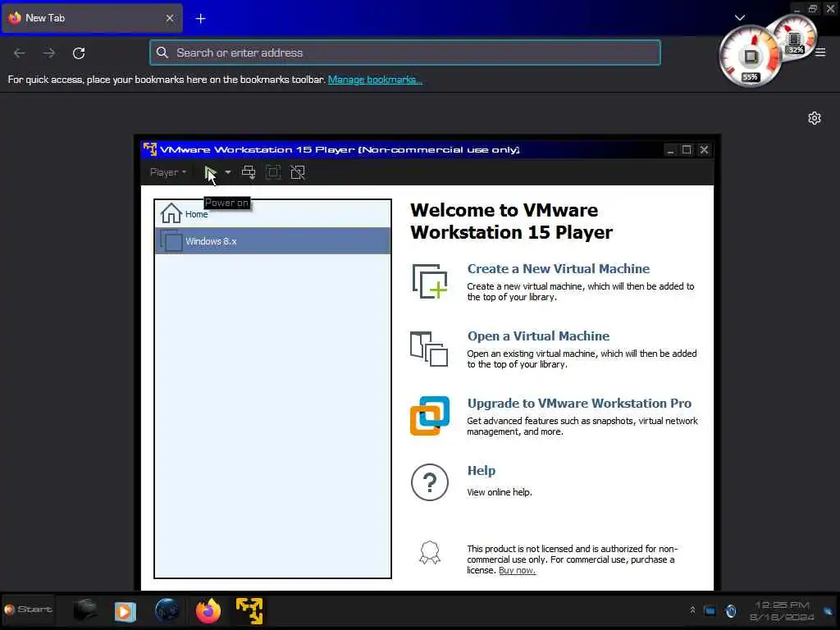Viewport: 840px width, 630px height.
Task: Click the Buy now link
Action: [517, 571]
